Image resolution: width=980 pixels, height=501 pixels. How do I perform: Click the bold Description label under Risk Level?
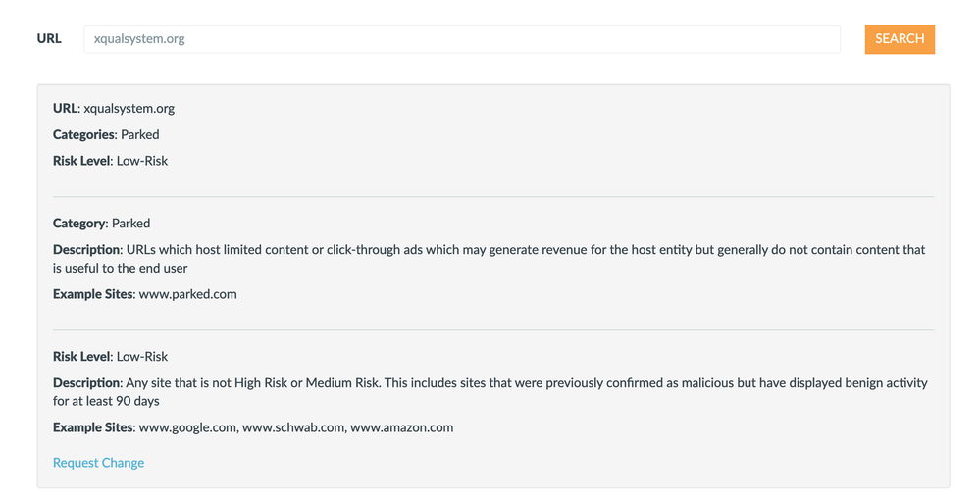tap(87, 383)
